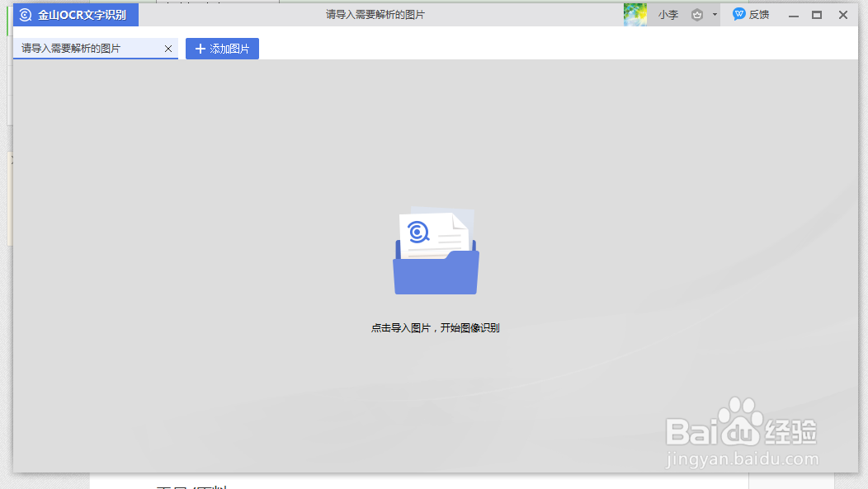Click the membership crown badge icon
The image size is (868, 489).
(697, 14)
